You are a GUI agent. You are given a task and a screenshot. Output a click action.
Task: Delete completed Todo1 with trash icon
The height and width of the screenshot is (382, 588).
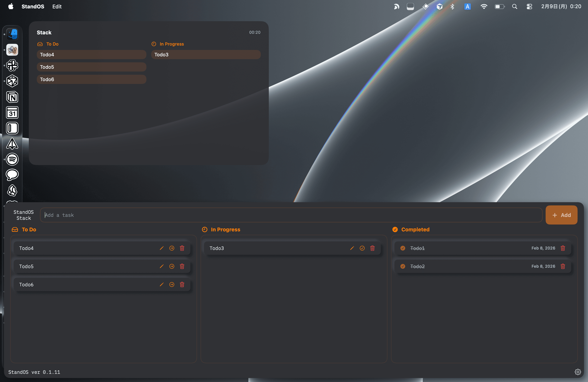pos(563,248)
